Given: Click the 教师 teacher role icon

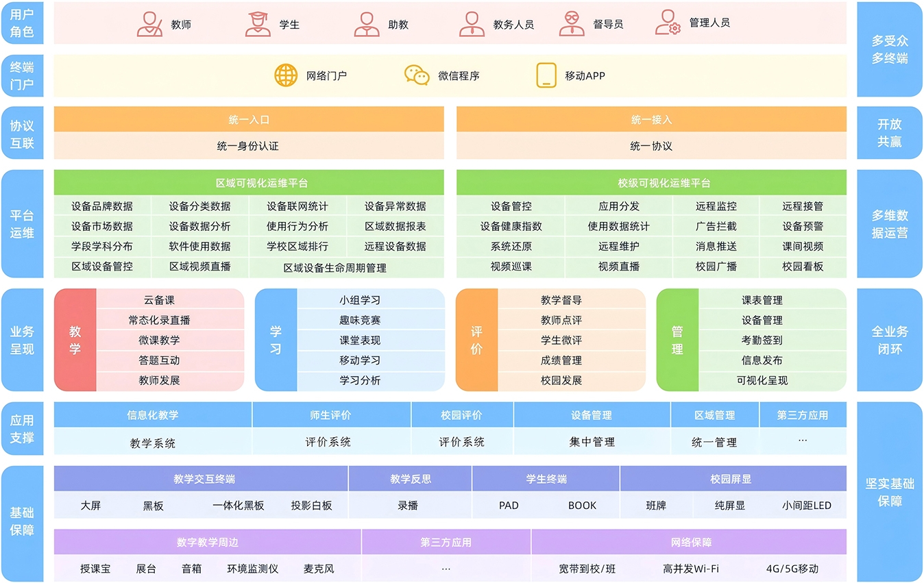Looking at the screenshot, I should 149,24.
